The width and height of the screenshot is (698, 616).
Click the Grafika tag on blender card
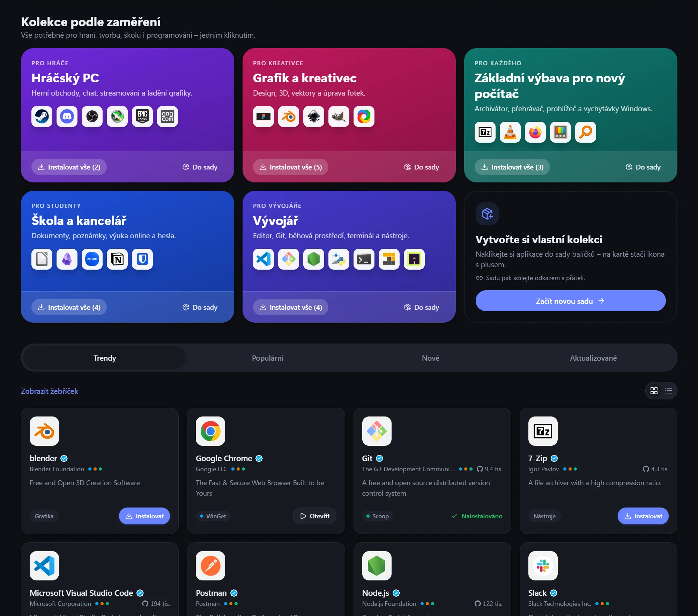point(44,516)
